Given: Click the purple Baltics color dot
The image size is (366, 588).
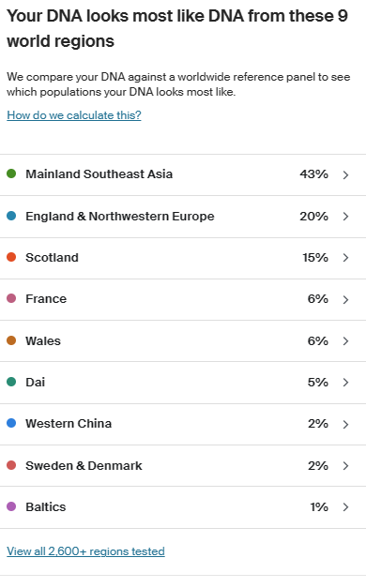Looking at the screenshot, I should tap(11, 506).
